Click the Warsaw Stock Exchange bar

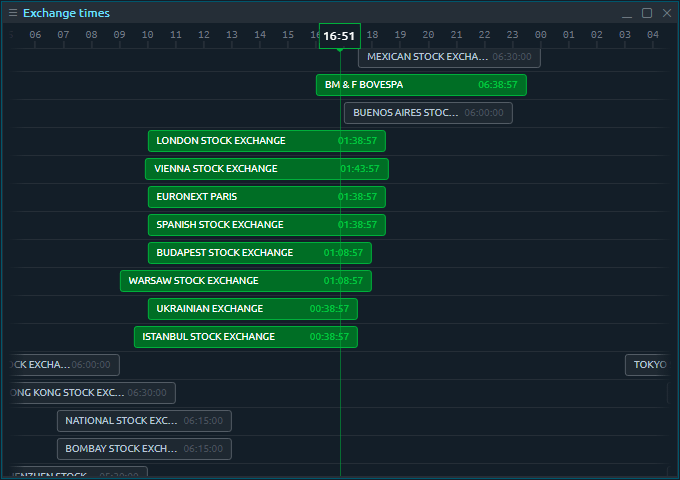[x=246, y=281]
